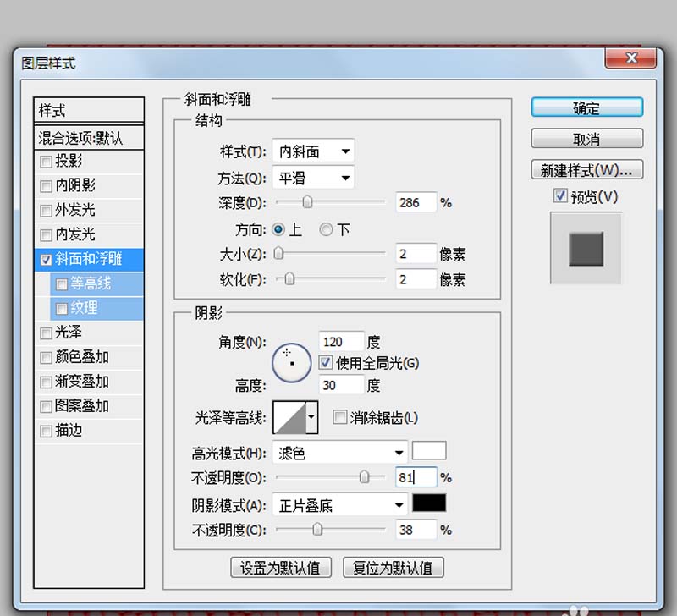
Task: Open the white highlight color swatch
Action: click(428, 451)
